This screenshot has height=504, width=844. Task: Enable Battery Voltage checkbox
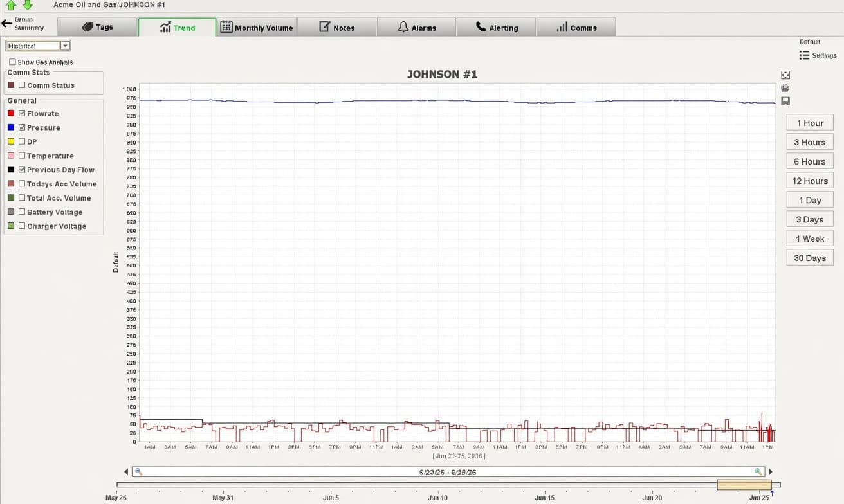[x=22, y=212]
